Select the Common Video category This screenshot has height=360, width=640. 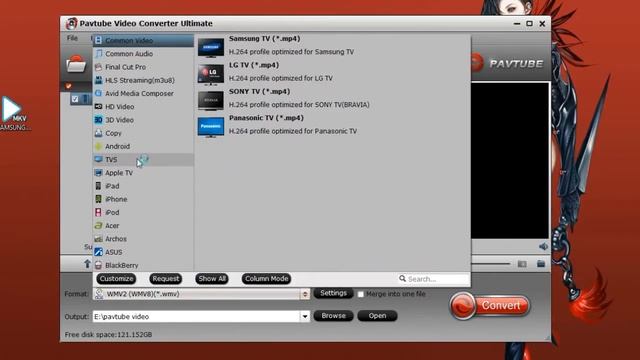tap(143, 40)
